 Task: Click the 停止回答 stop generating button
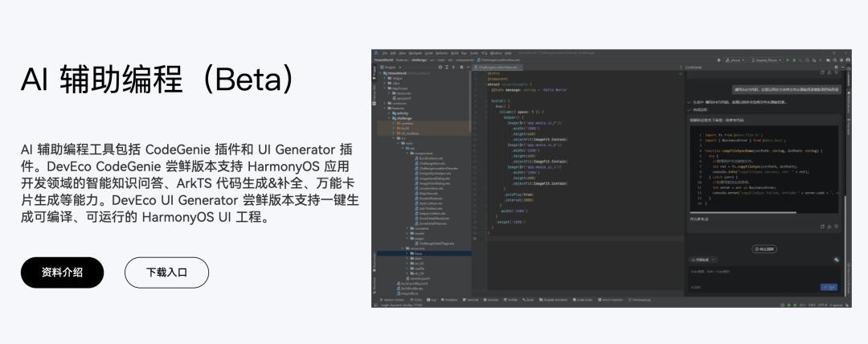(x=764, y=248)
